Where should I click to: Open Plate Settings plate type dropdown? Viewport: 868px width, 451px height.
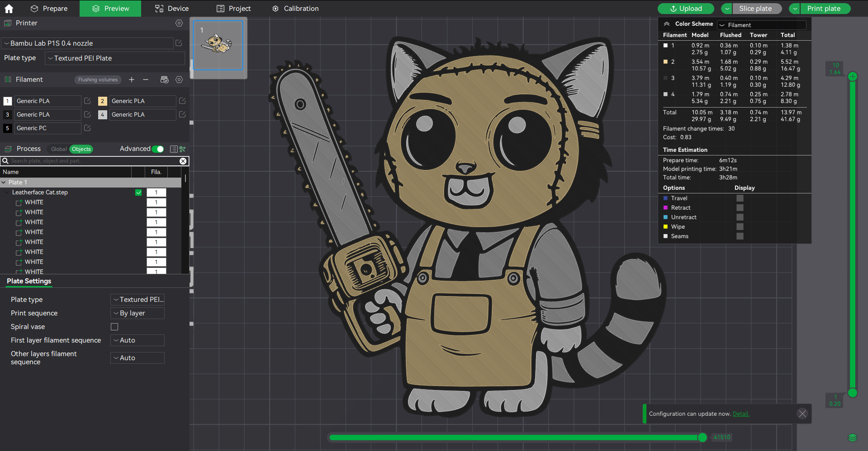click(138, 300)
